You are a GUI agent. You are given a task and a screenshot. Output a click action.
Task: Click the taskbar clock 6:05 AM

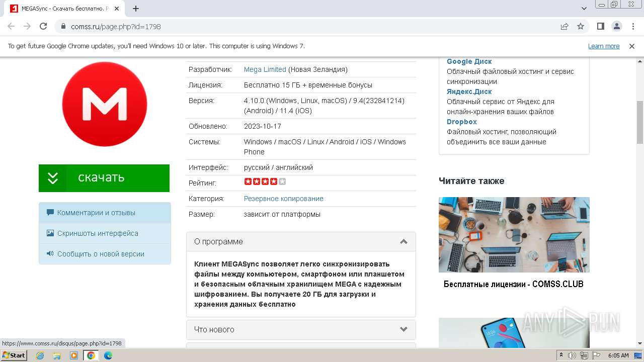pyautogui.click(x=618, y=355)
